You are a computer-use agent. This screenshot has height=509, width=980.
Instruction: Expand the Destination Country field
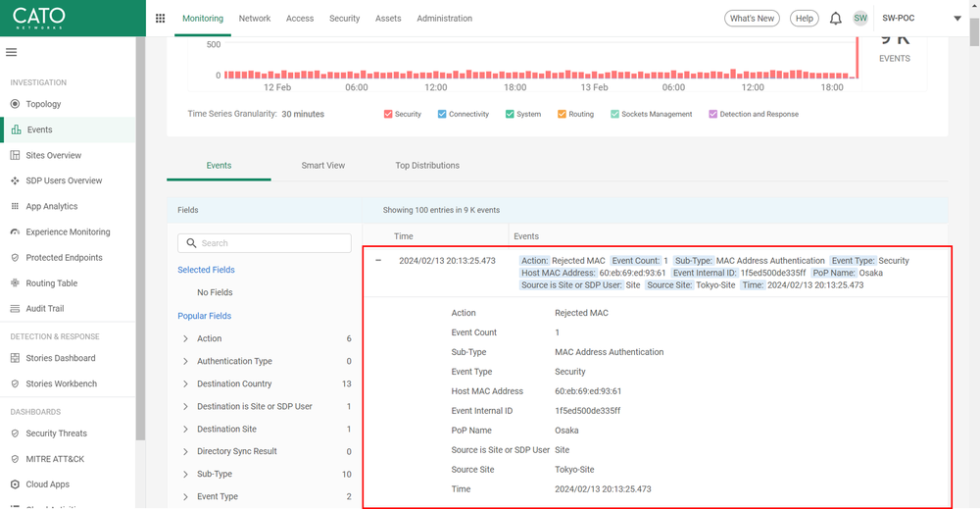(185, 383)
